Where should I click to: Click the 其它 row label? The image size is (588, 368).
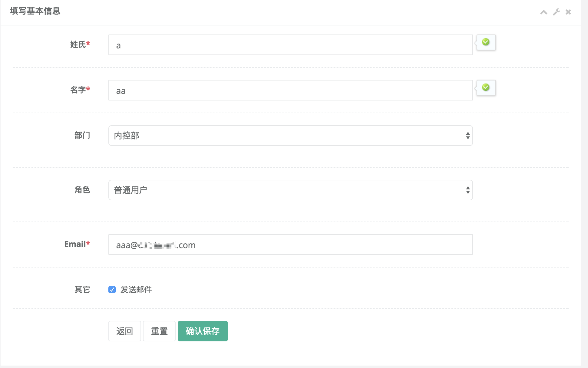[82, 290]
